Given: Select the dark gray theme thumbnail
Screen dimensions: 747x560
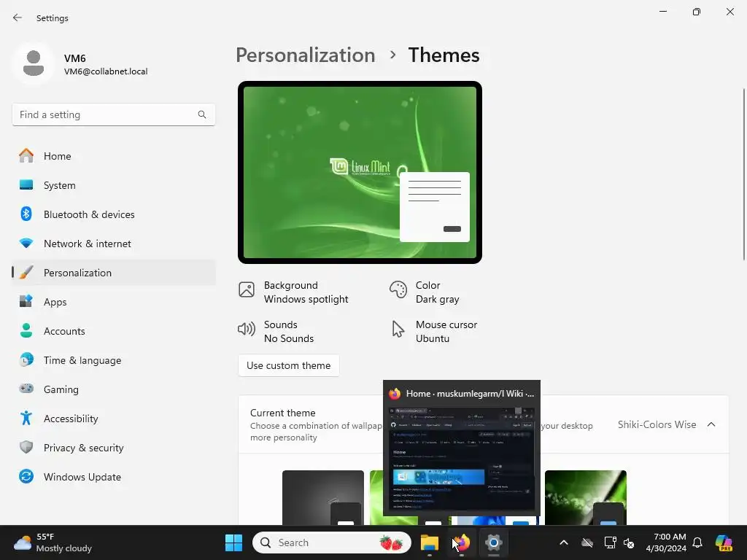Looking at the screenshot, I should [x=323, y=497].
